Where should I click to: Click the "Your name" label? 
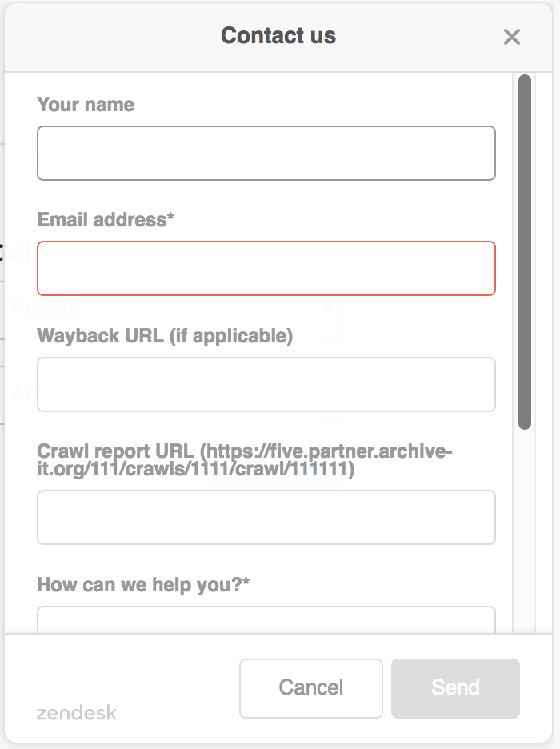[x=86, y=105]
